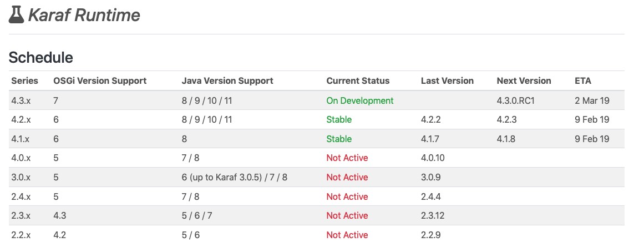
Task: Click the flask icon beside Karaf Runtime
Action: [17, 14]
